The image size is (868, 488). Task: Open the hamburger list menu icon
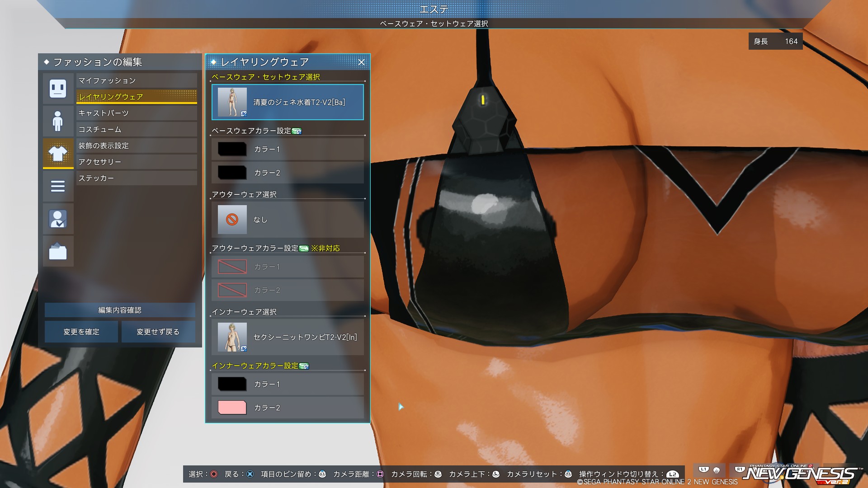tap(58, 186)
